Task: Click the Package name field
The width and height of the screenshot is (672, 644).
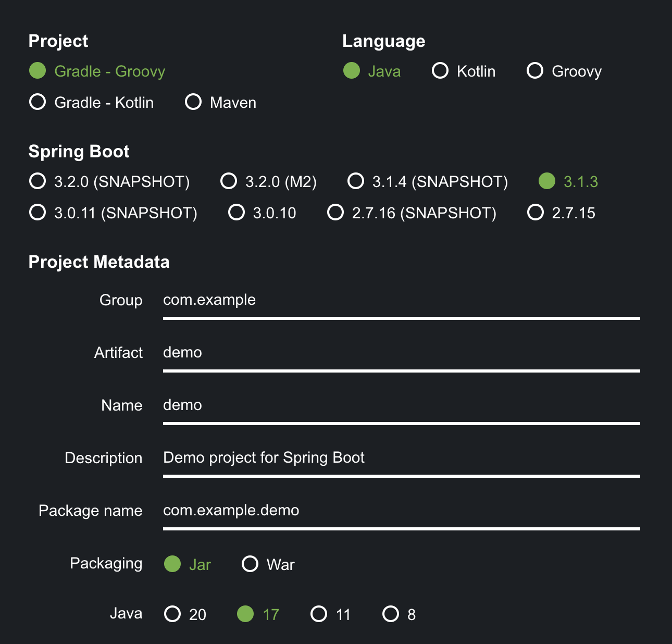Action: click(x=402, y=512)
